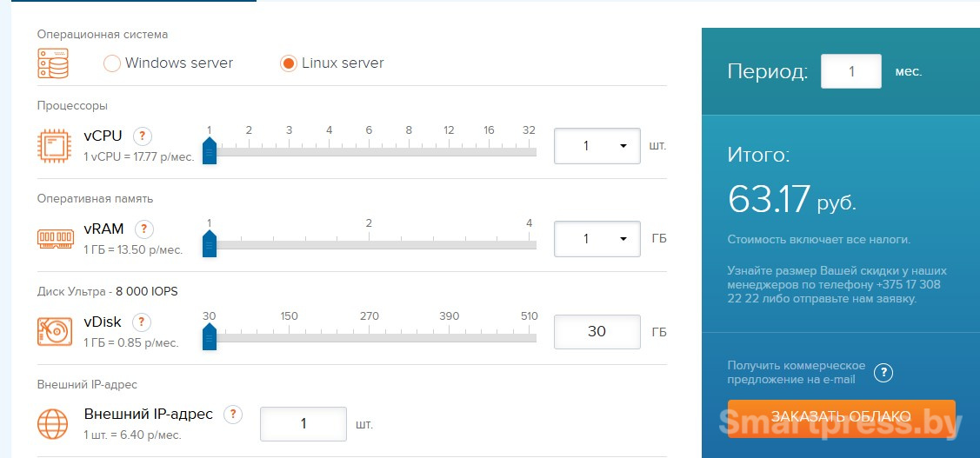Select the Linux server radio button
The width and height of the screenshot is (980, 458).
pyautogui.click(x=288, y=63)
